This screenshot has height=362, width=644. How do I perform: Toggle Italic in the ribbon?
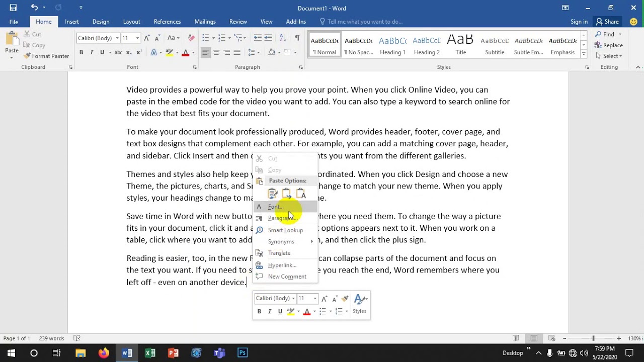click(x=92, y=52)
